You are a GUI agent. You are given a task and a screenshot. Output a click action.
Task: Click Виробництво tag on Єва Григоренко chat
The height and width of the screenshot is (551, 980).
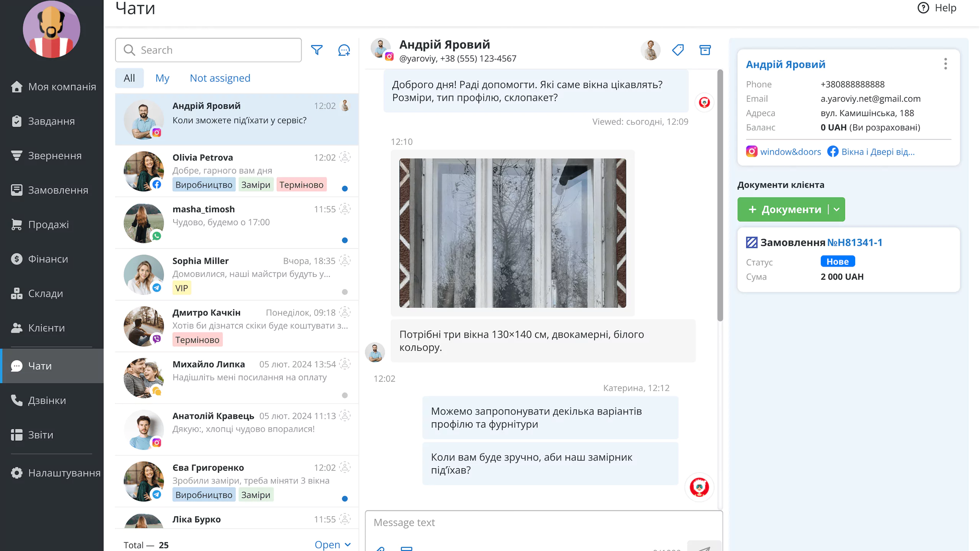coord(204,495)
